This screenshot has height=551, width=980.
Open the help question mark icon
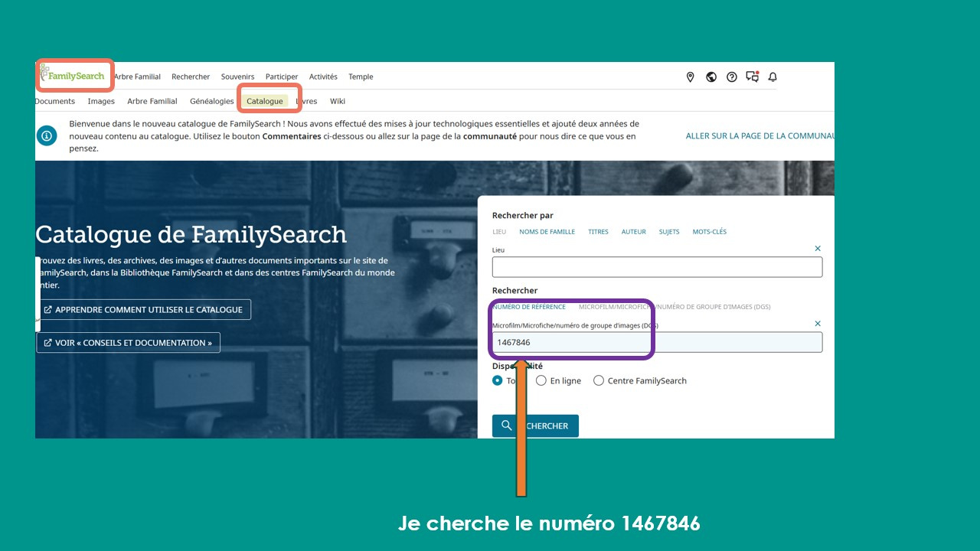(x=732, y=77)
